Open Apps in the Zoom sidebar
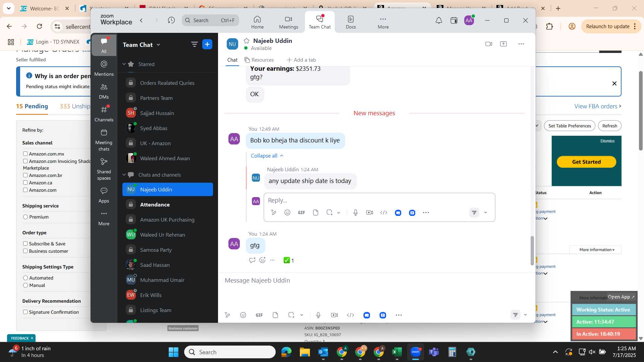 pyautogui.click(x=104, y=195)
